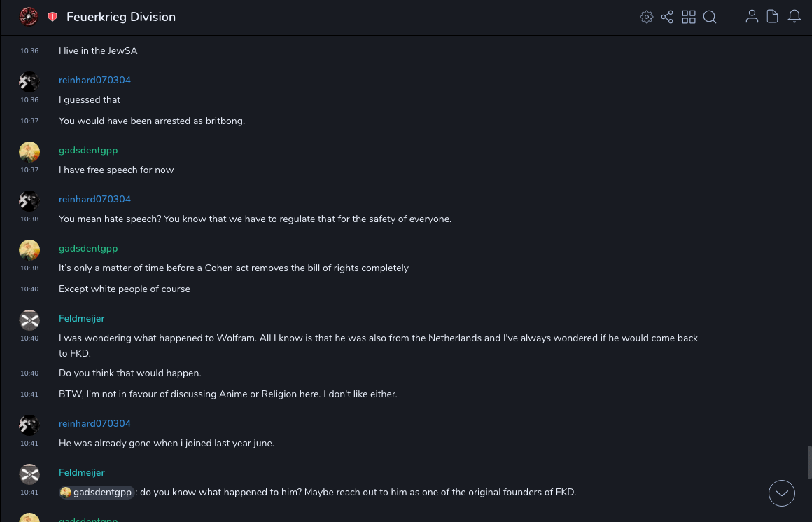Image resolution: width=812 pixels, height=522 pixels.
Task: Click the red shield icon beside room name
Action: (x=52, y=17)
